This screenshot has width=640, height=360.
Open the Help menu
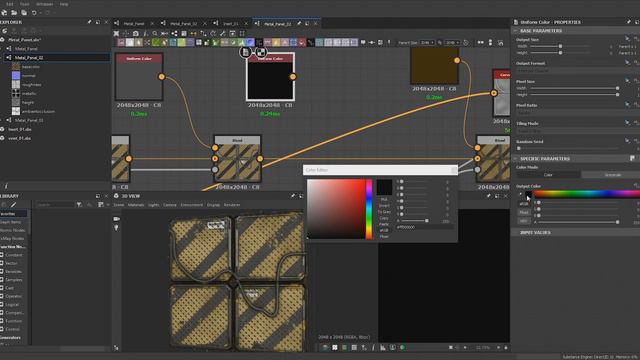point(64,4)
